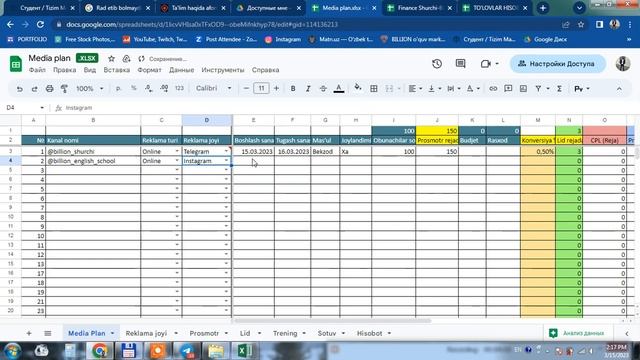Open version history clock icon
This screenshot has height=360, width=640.
(x=437, y=64)
